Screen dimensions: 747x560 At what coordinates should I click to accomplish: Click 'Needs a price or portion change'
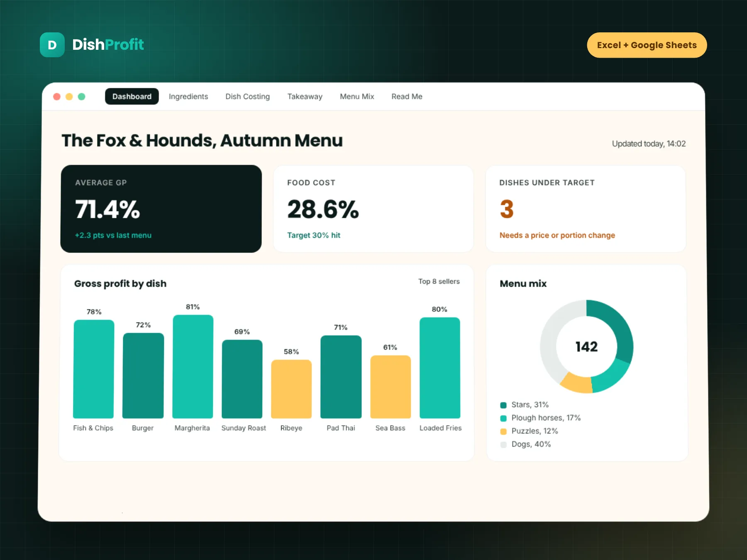[x=557, y=235]
